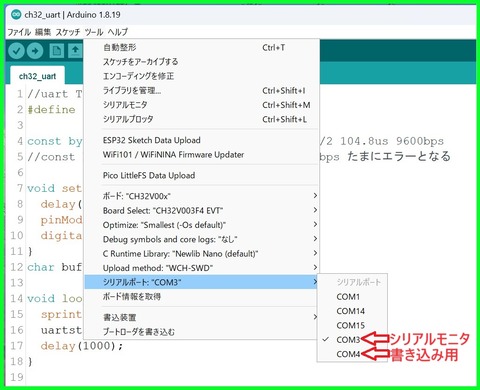Click the Arduino logo in title bar
Viewport: 480px width, 390px height.
click(x=16, y=14)
